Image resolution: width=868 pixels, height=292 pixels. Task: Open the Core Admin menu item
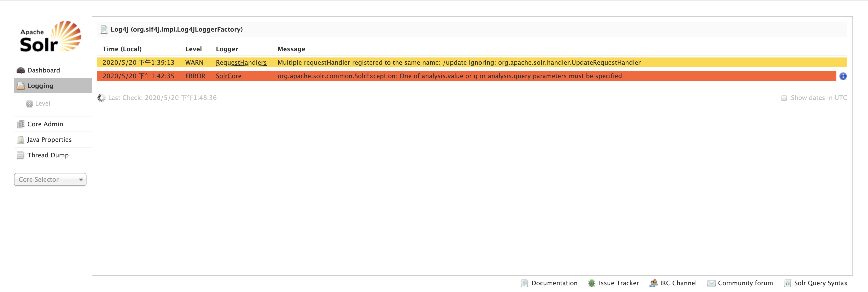point(45,124)
